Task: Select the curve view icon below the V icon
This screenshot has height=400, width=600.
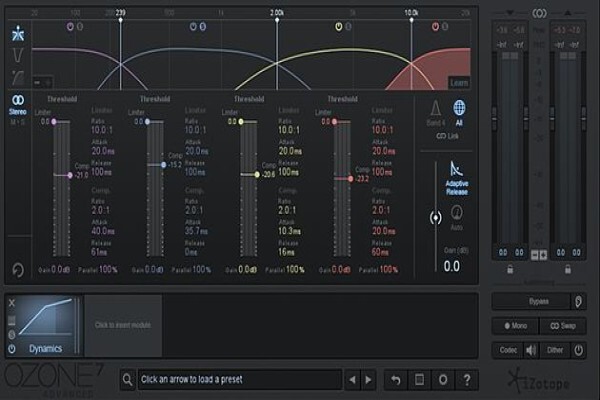Action: pos(18,78)
